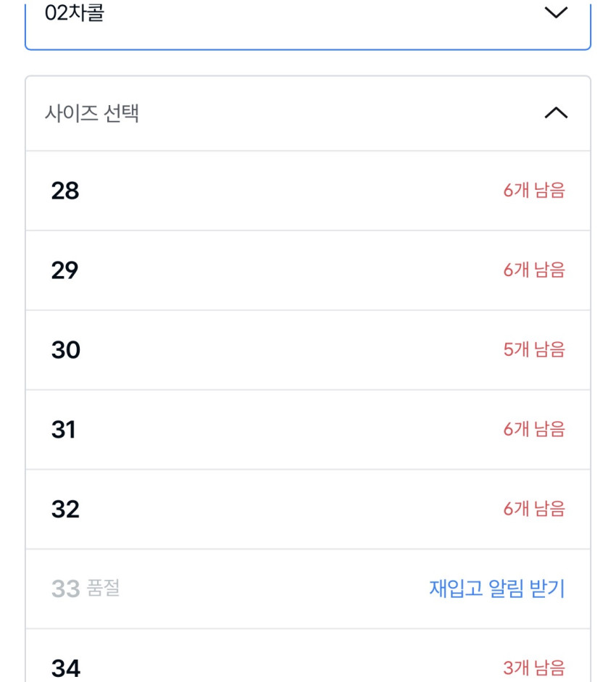Open the 02차콜 color dropdown arrow
This screenshot has width=616, height=682.
tap(555, 13)
